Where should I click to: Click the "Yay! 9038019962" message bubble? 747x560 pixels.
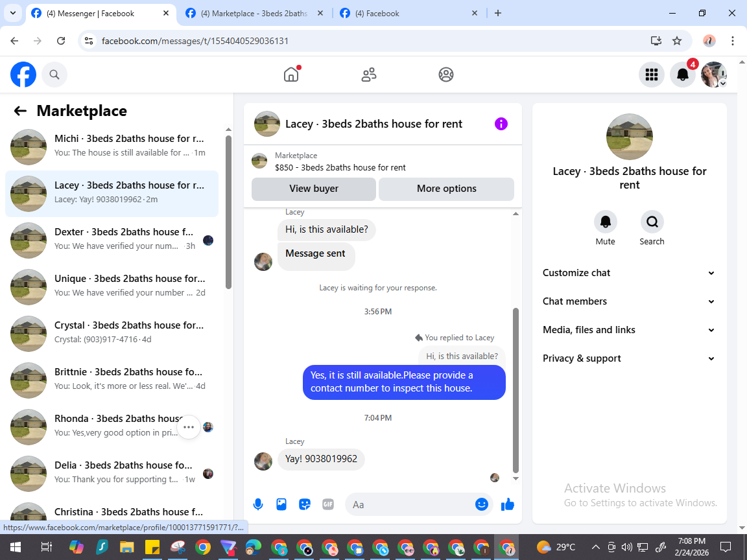coord(321,459)
